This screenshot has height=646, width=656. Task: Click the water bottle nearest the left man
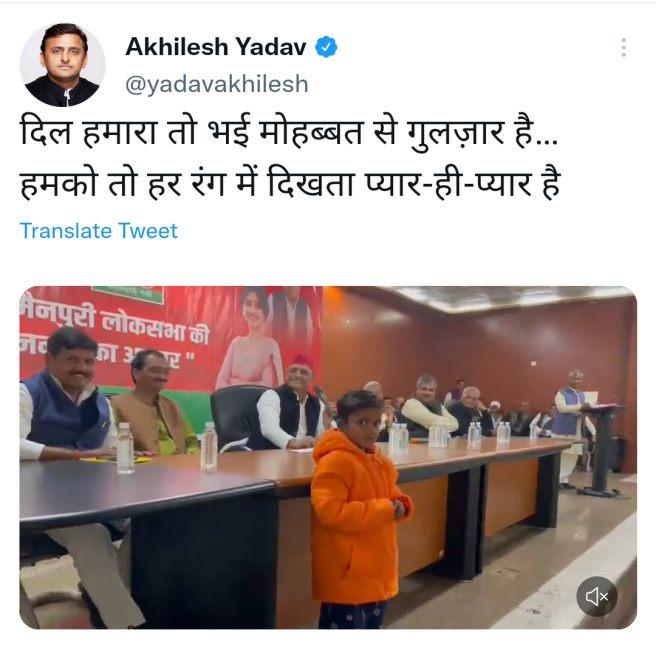[x=125, y=448]
